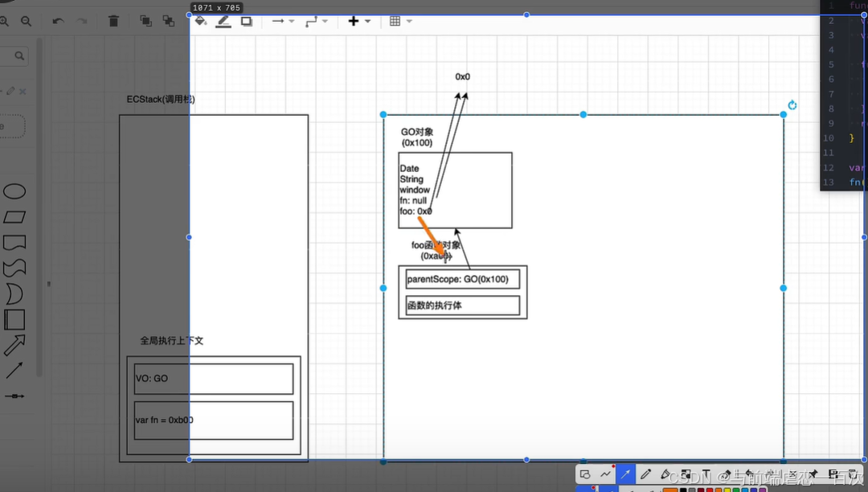The width and height of the screenshot is (868, 492).
Task: Select the screenshot text tool
Action: (x=706, y=474)
